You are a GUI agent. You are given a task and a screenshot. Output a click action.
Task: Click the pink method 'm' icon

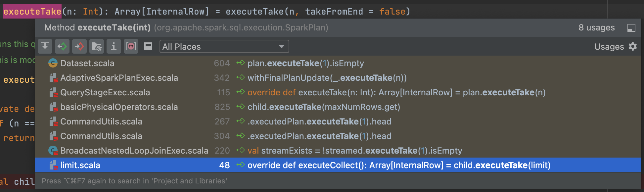click(x=131, y=47)
